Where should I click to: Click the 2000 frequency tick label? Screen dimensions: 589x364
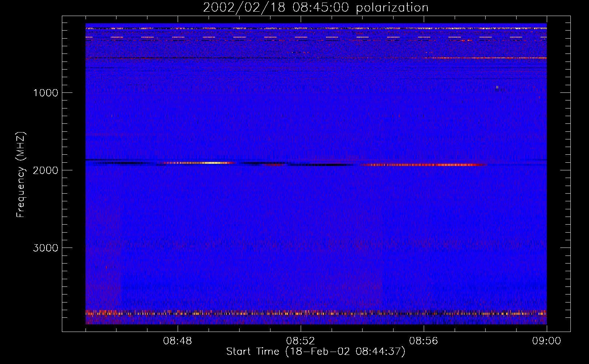(46, 170)
